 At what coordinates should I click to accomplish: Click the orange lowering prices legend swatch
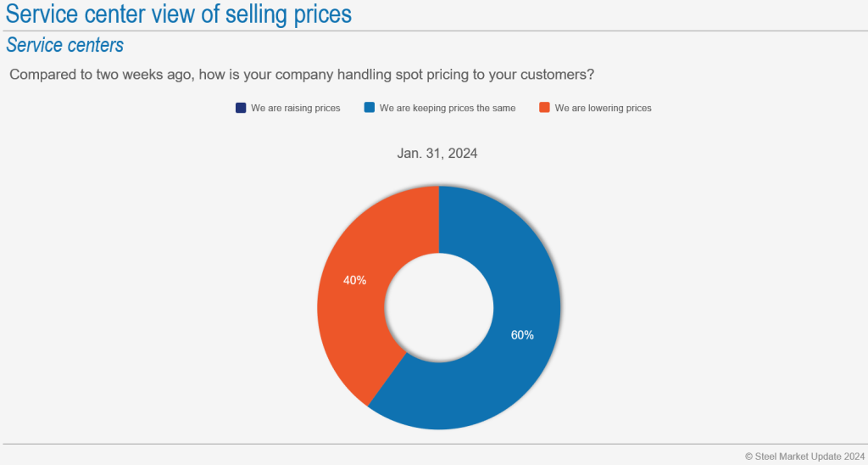tap(545, 109)
